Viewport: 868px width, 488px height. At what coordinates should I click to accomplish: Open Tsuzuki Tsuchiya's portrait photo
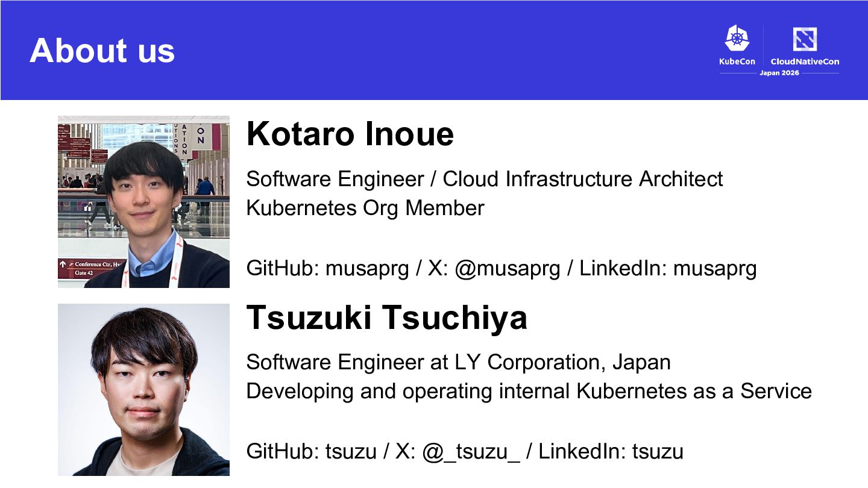click(143, 390)
